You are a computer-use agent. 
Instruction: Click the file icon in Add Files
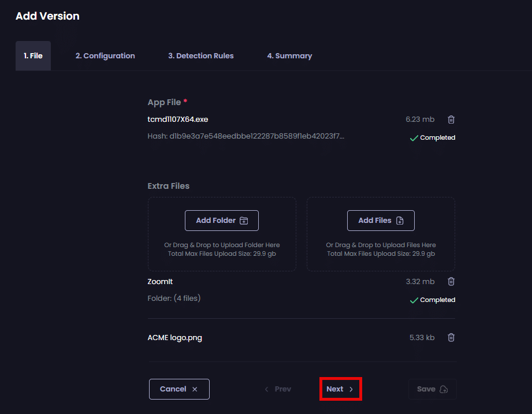pyautogui.click(x=400, y=221)
